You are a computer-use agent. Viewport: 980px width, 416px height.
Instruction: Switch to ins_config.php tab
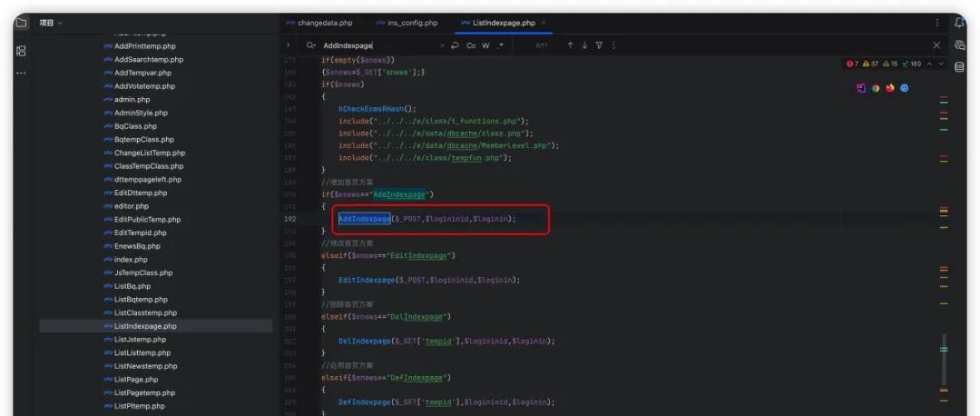[407, 23]
